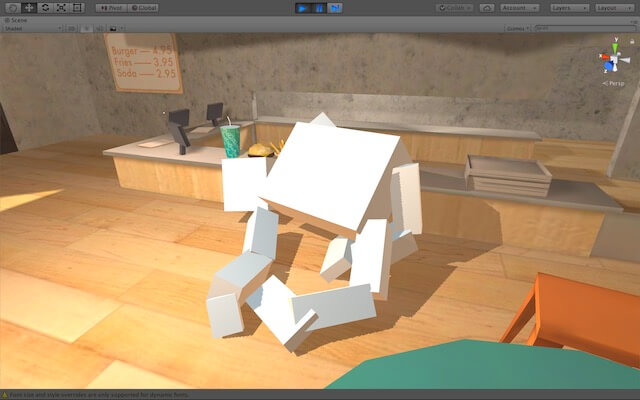Viewport: 640px width, 400px height.
Task: Select the Hand tool in the toolbar
Action: pos(13,8)
